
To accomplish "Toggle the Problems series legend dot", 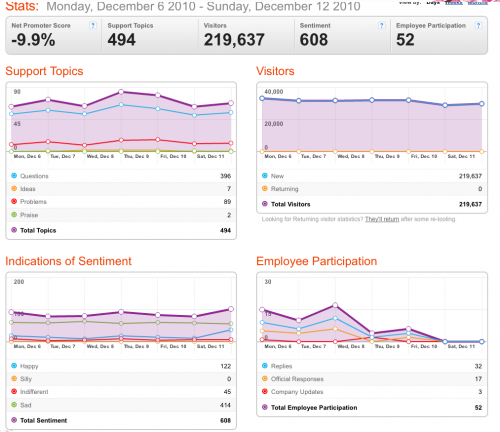I will (14, 201).
